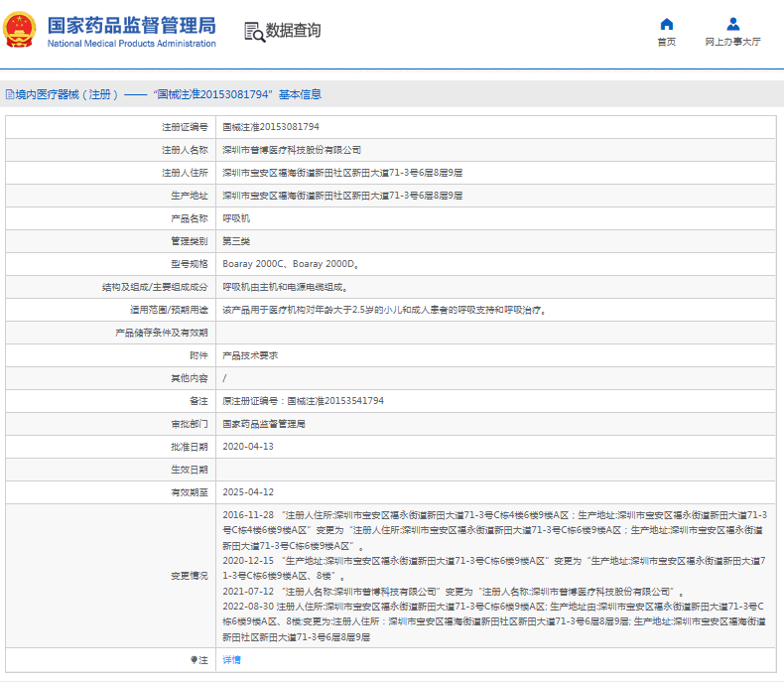The image size is (784, 682).
Task: Click the national emblem logo
Action: 20,30
